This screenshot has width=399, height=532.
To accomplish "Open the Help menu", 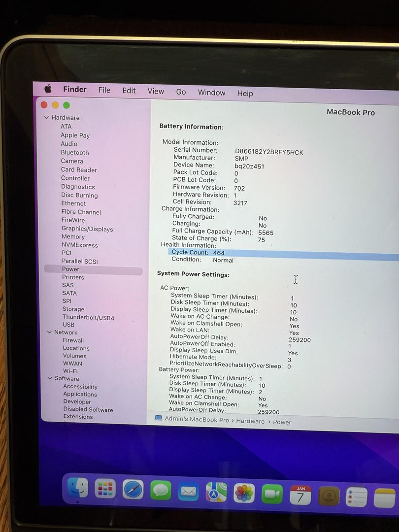I will (245, 93).
